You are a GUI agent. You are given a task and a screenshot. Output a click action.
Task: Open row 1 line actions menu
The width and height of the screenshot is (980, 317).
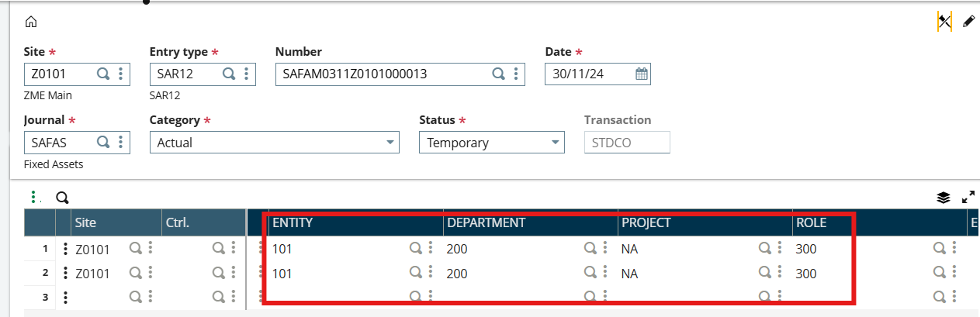coord(66,249)
